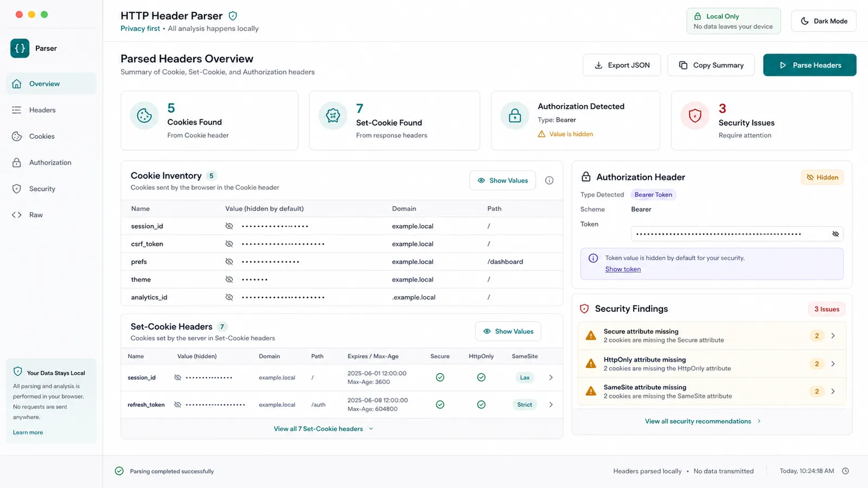Reveal the theme cookie value
This screenshot has height=488, width=868.
point(229,280)
